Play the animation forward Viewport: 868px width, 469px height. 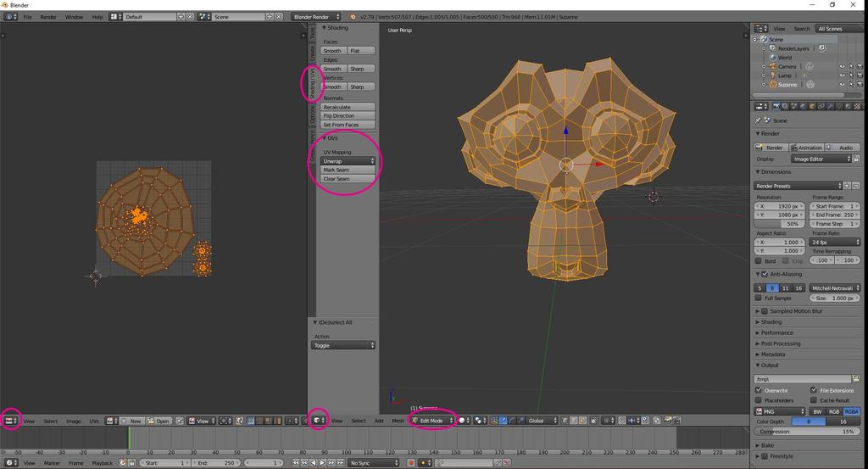coord(322,463)
